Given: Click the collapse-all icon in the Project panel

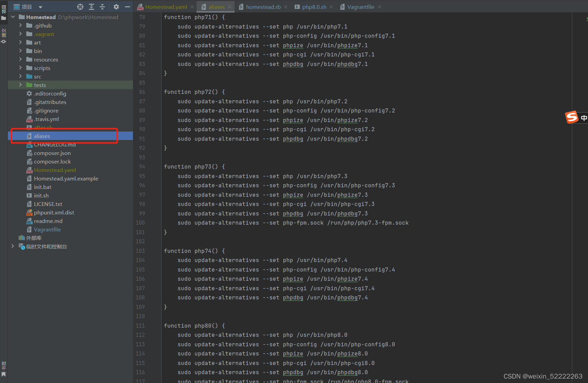Looking at the screenshot, I should (x=102, y=6).
